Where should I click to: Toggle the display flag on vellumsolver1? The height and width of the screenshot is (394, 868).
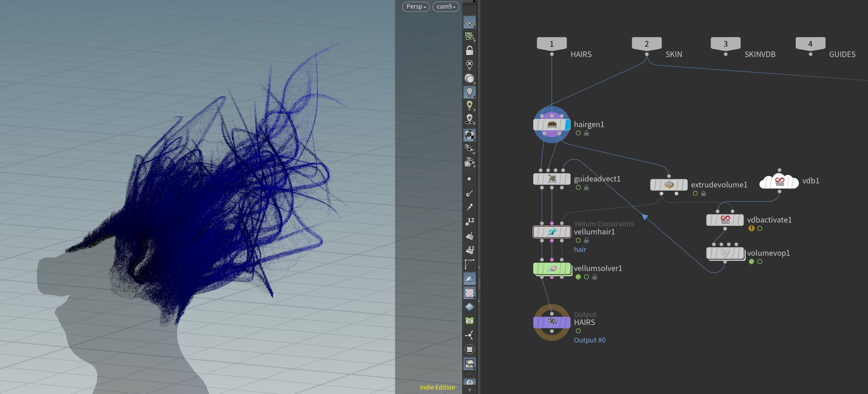pos(568,268)
